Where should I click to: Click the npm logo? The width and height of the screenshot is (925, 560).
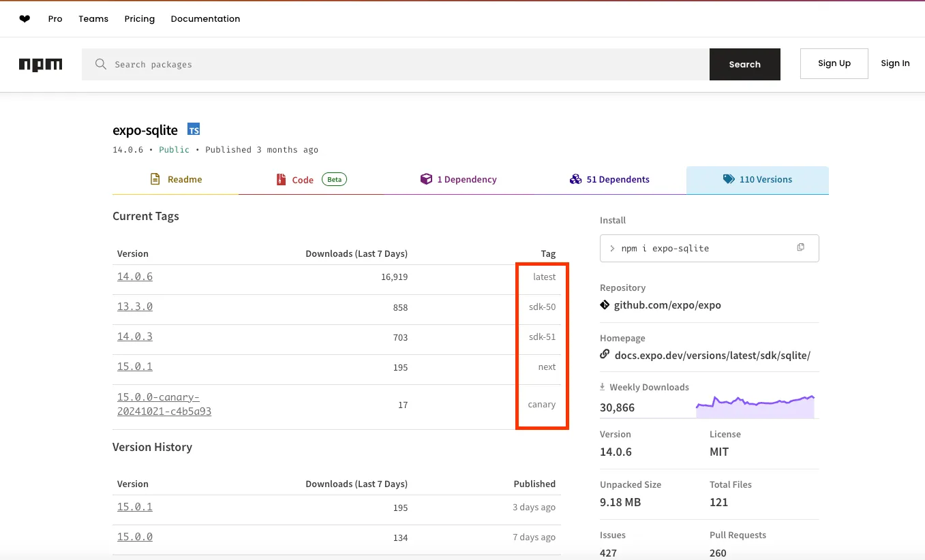[x=41, y=65]
